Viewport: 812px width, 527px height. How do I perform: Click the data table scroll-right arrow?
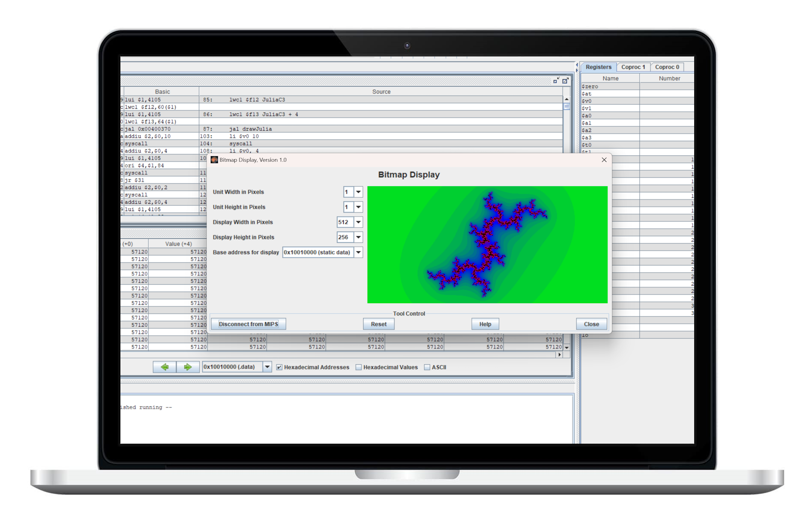(559, 354)
